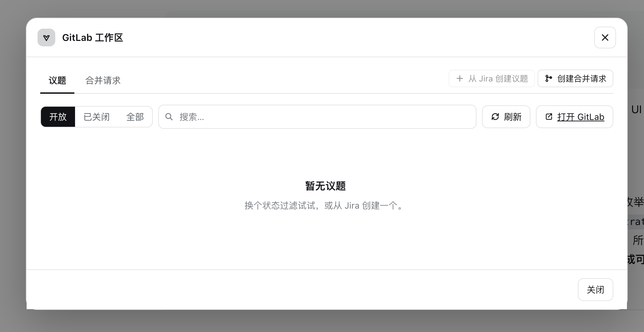This screenshot has width=644, height=332.
Task: Click the 刷新 refresh button
Action: 506,117
